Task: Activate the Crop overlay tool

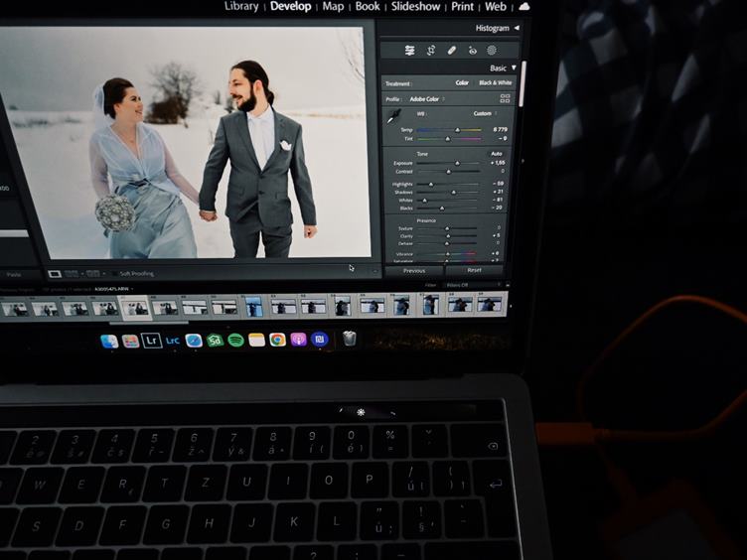Action: [x=431, y=50]
